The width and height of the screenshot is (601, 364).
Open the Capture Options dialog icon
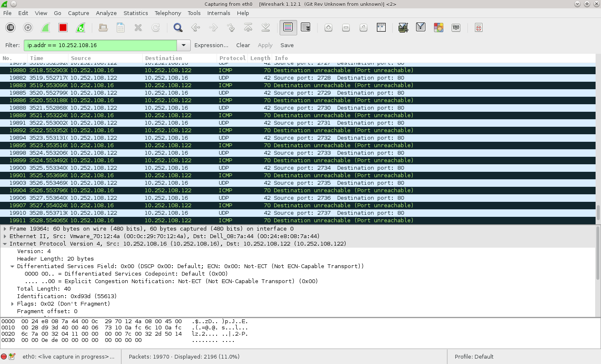click(28, 28)
